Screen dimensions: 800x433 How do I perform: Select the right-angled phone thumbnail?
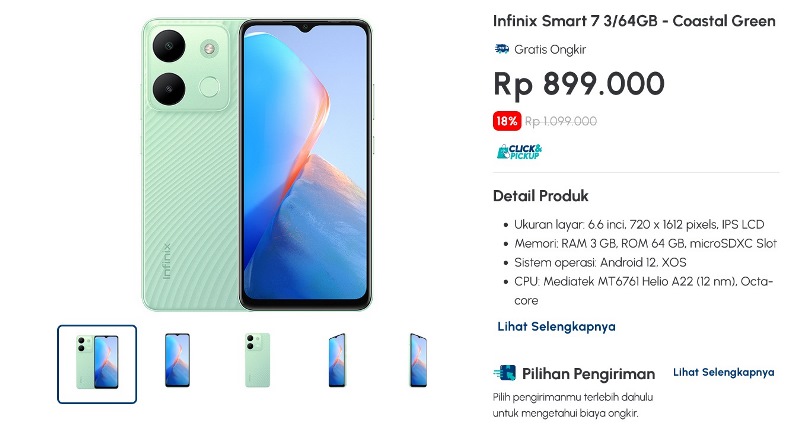417,360
